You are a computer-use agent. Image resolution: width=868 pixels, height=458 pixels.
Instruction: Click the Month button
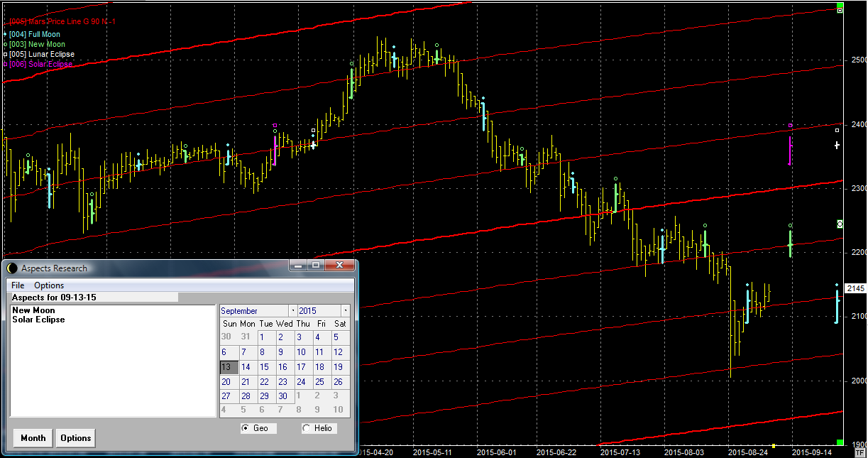tap(33, 438)
